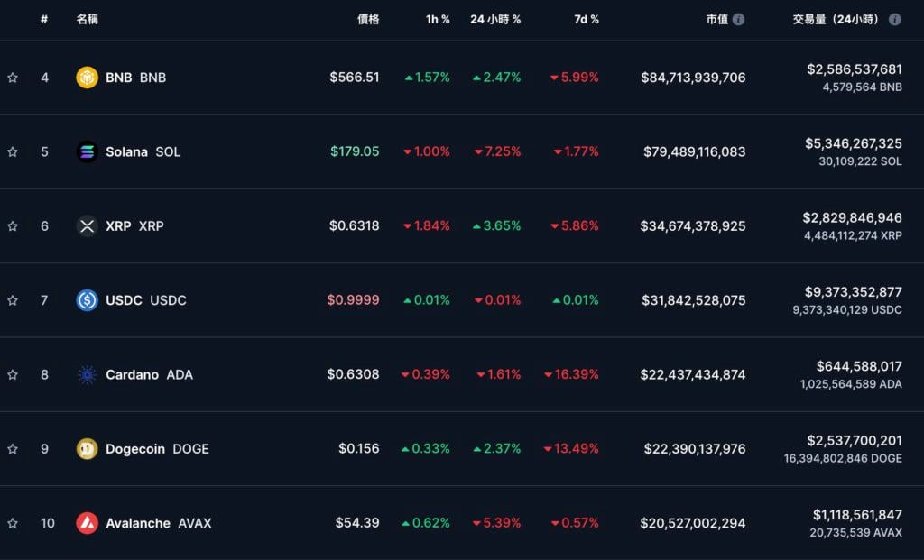Click the Dogecoin coin logo icon
This screenshot has width=924, height=560.
(x=87, y=448)
